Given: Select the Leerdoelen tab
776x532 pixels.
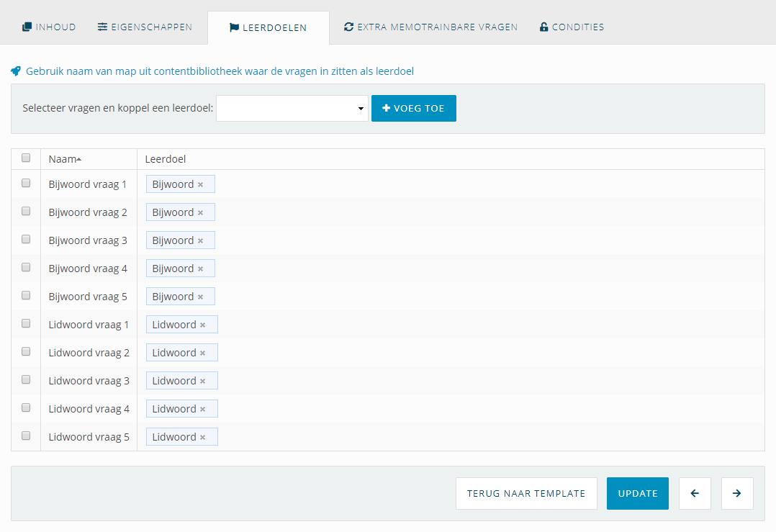Looking at the screenshot, I should click(269, 27).
